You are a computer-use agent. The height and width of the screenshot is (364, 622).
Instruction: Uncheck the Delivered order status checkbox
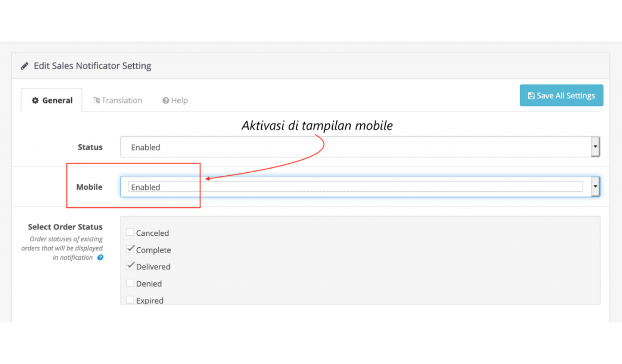(130, 265)
